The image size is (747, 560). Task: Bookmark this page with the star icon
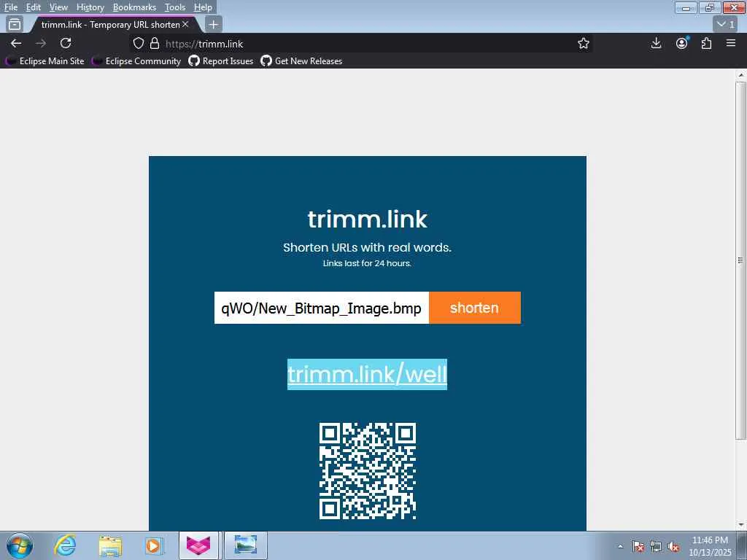pyautogui.click(x=583, y=43)
